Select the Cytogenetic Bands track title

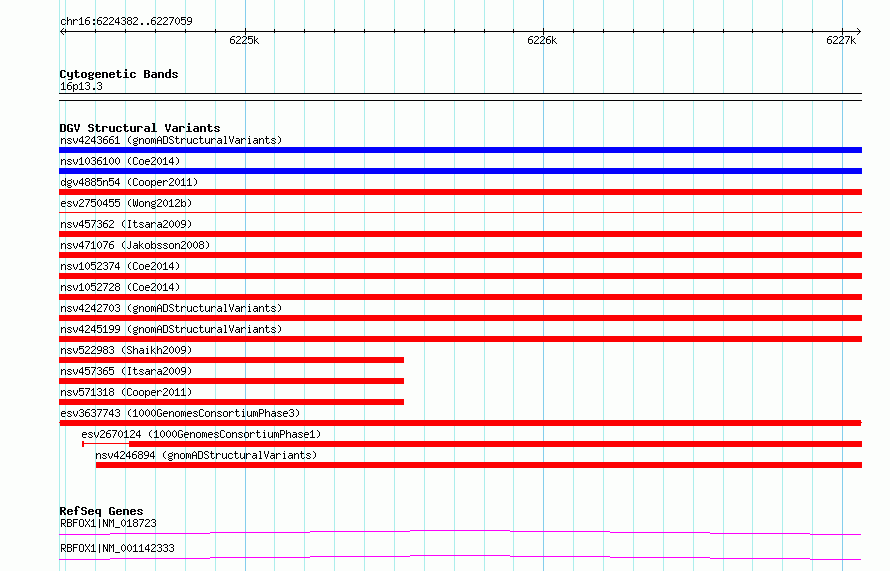pyautogui.click(x=119, y=74)
